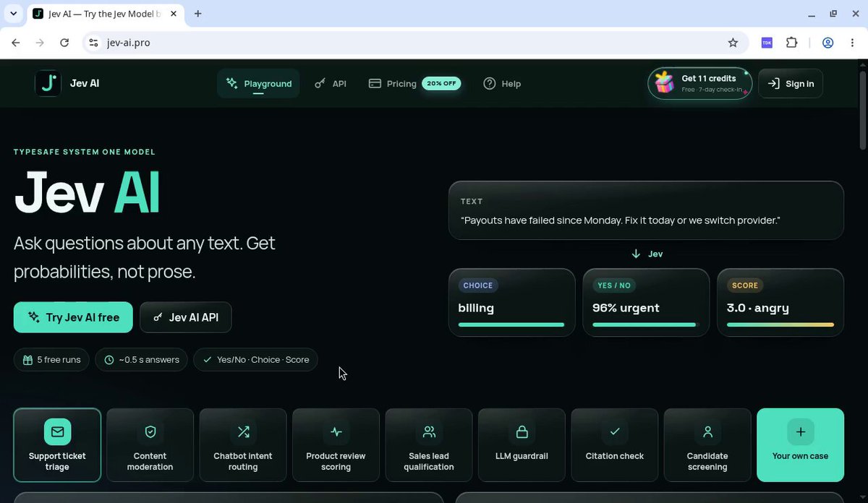868x503 pixels.
Task: Select the Jev AI browser tab
Action: click(x=106, y=14)
